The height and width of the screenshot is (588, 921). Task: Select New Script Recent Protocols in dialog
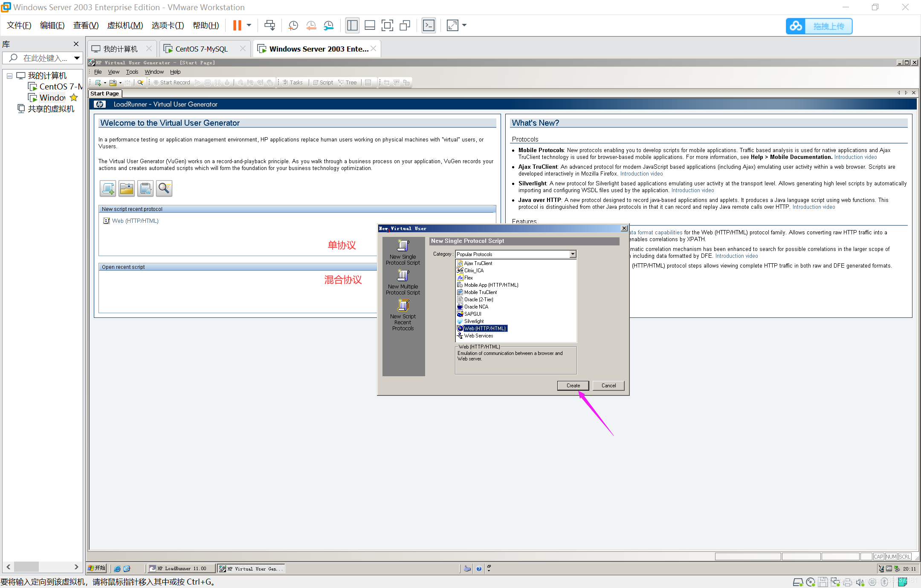click(x=403, y=315)
